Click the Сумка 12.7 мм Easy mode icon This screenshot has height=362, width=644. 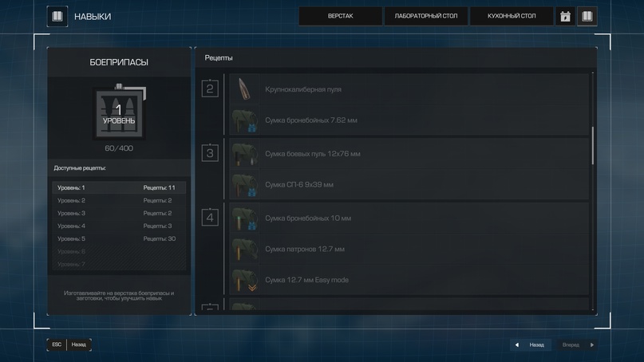(x=244, y=280)
